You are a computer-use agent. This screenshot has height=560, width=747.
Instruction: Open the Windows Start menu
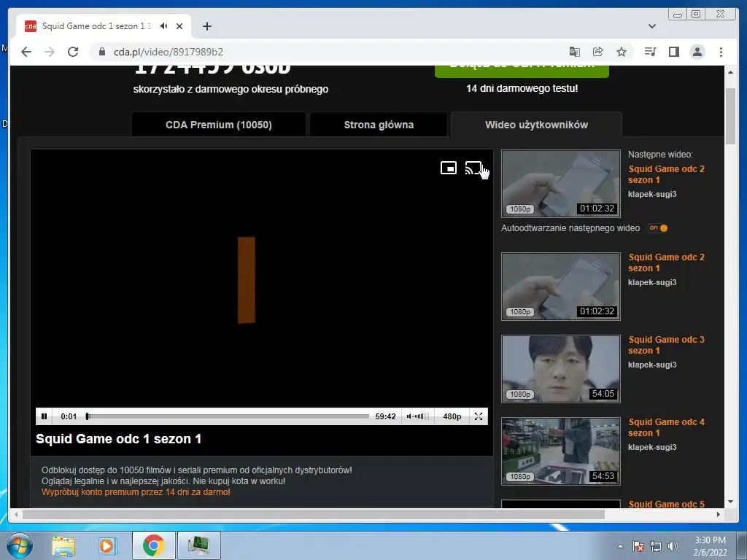pos(20,545)
